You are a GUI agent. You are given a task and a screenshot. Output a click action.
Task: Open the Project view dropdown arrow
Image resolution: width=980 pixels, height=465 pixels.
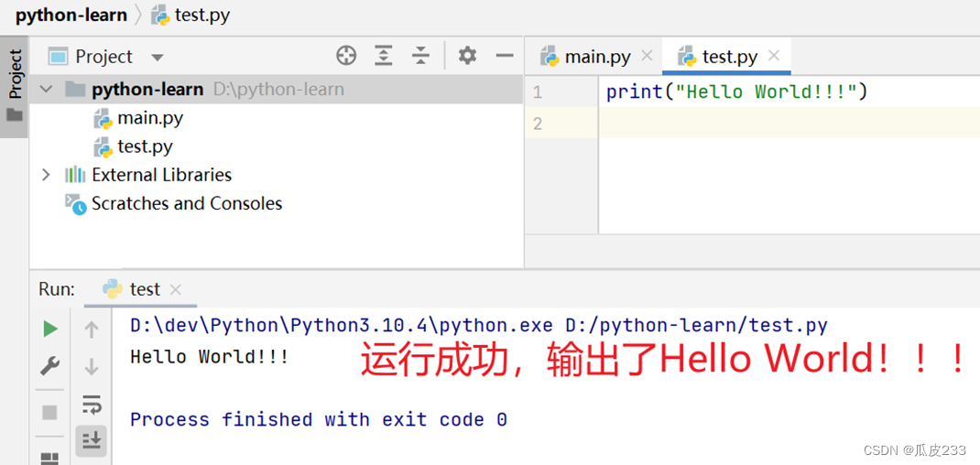point(157,58)
